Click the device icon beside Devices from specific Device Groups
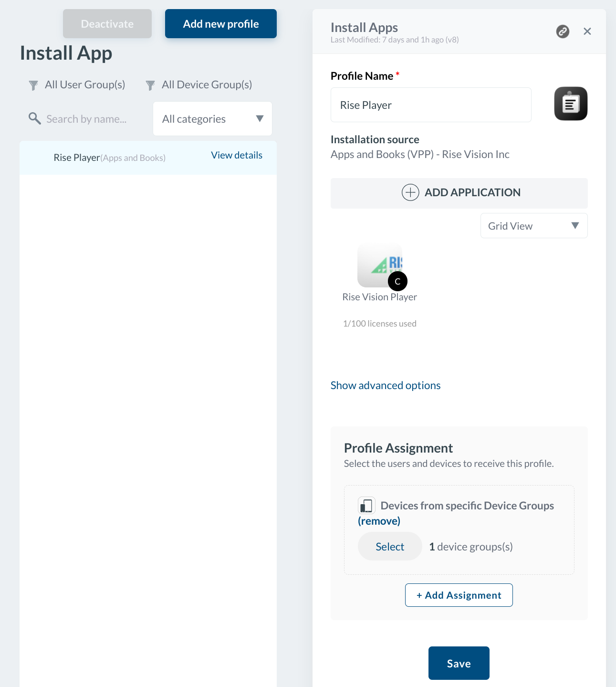616x687 pixels. click(366, 505)
